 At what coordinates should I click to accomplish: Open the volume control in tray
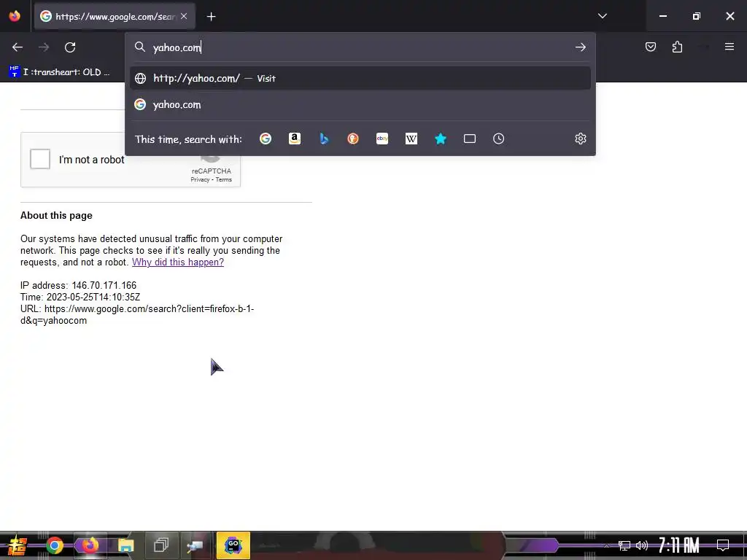click(x=642, y=545)
